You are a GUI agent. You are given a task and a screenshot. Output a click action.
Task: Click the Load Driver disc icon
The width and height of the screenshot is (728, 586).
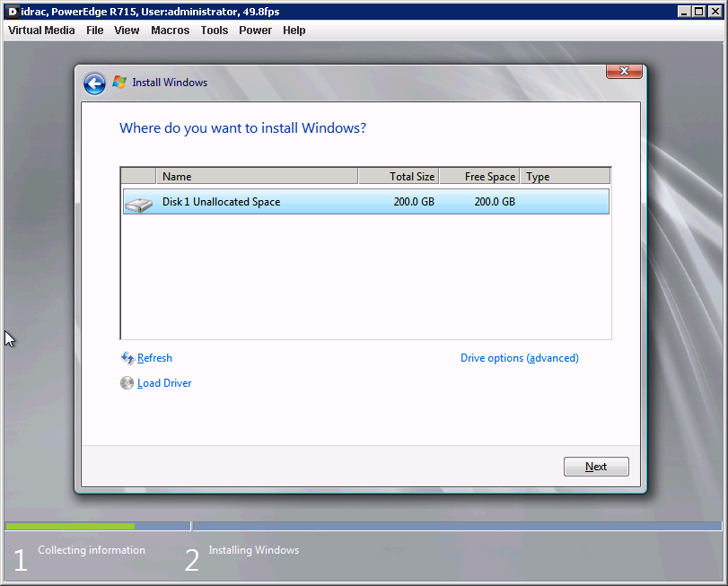click(127, 383)
